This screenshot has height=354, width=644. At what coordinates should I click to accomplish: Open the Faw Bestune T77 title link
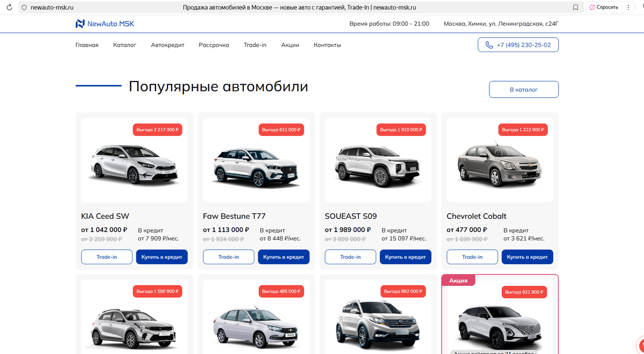point(235,216)
